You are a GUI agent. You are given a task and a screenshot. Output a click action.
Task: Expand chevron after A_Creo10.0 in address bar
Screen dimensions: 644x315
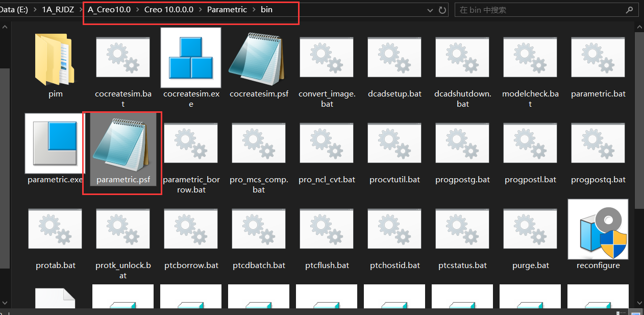pos(137,10)
